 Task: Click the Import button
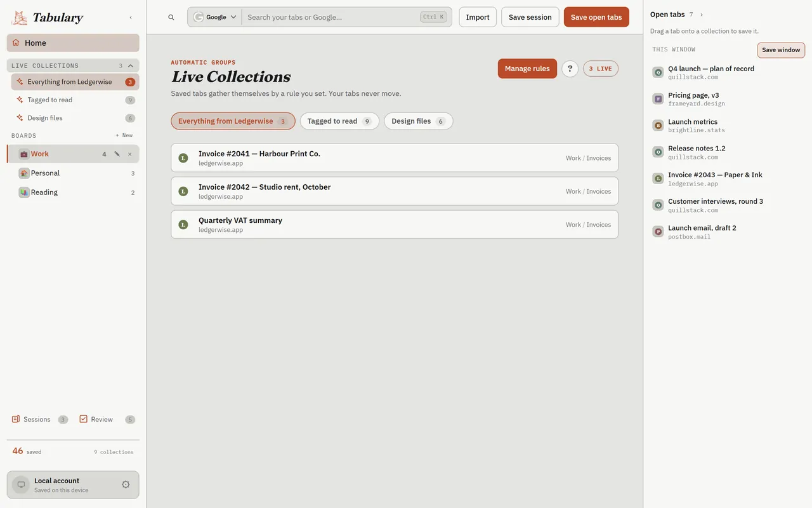coord(478,17)
